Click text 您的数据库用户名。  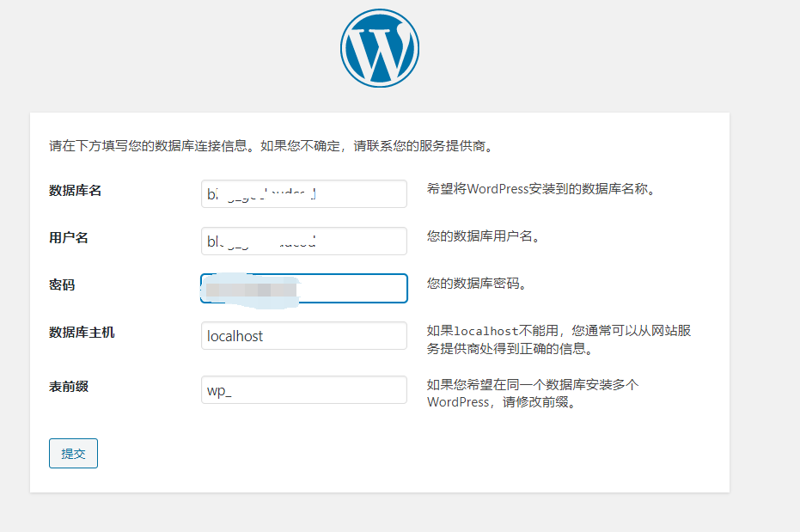coord(484,236)
